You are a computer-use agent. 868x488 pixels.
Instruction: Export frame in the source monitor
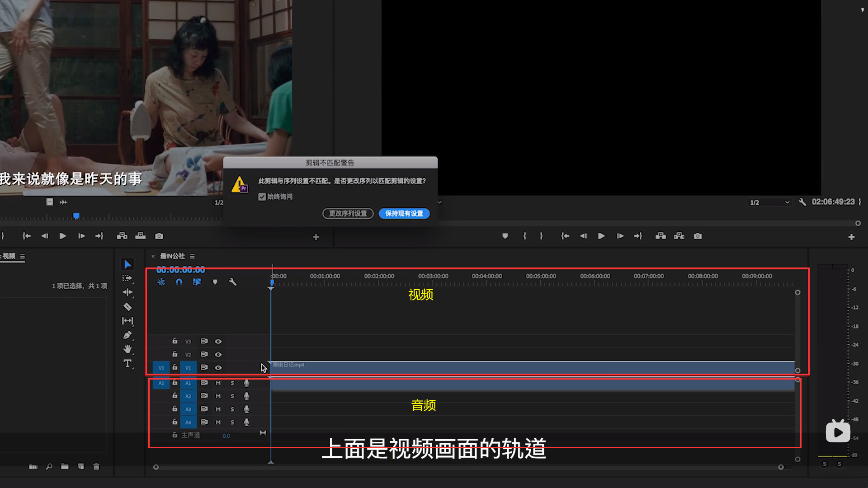[159, 236]
